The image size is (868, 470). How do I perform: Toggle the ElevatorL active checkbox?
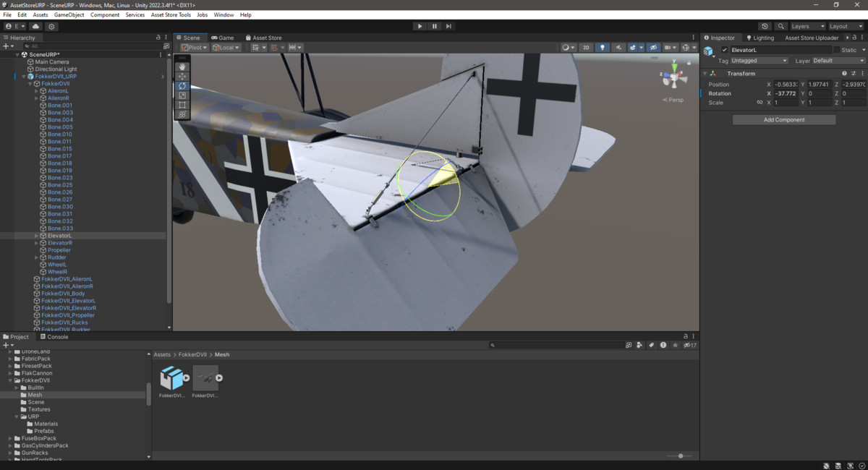(x=725, y=50)
